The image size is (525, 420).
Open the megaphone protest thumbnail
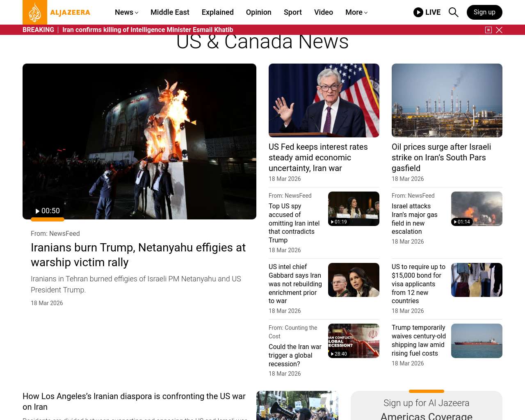pyautogui.click(x=297, y=406)
